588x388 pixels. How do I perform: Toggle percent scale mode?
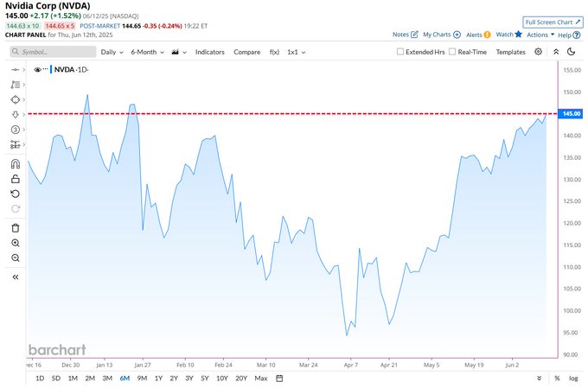pos(557,378)
